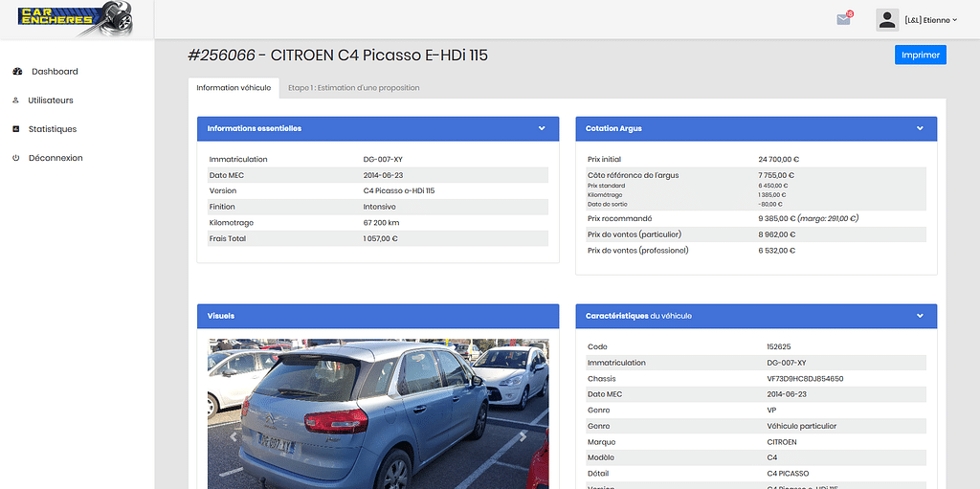Open the mail notifications envelope icon

843,19
